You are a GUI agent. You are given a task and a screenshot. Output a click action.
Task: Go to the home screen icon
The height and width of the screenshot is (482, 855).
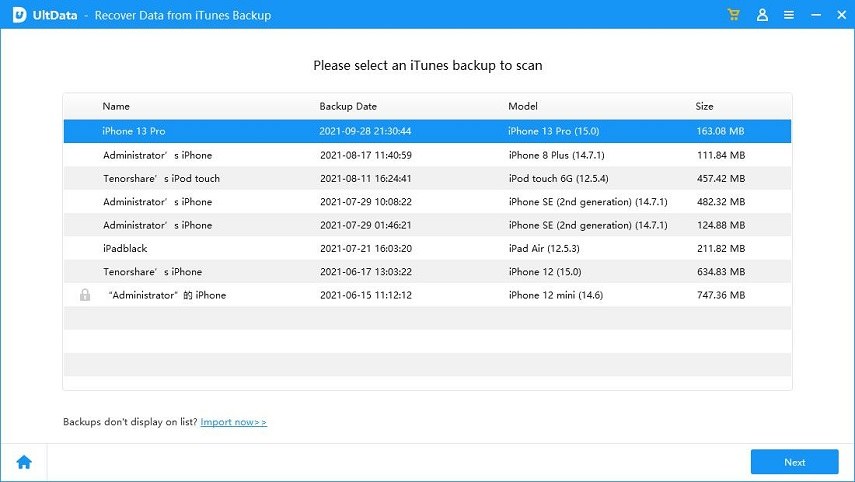[23, 462]
